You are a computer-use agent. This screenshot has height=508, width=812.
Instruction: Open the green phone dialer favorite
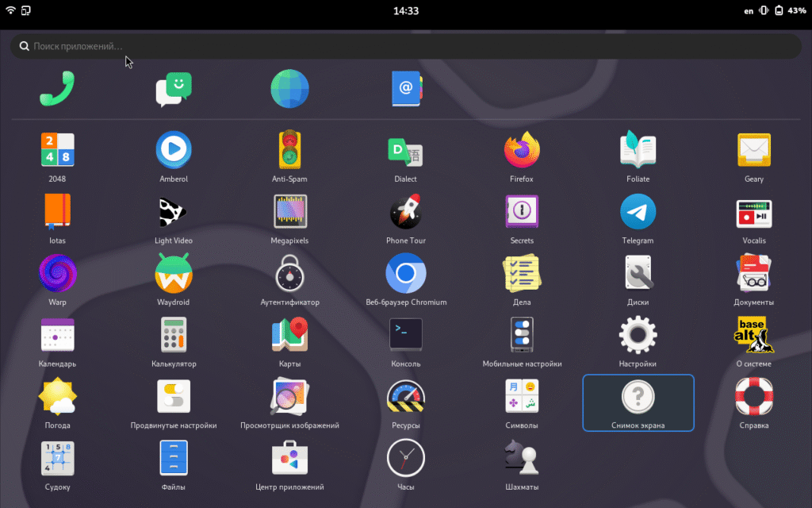[x=57, y=89]
